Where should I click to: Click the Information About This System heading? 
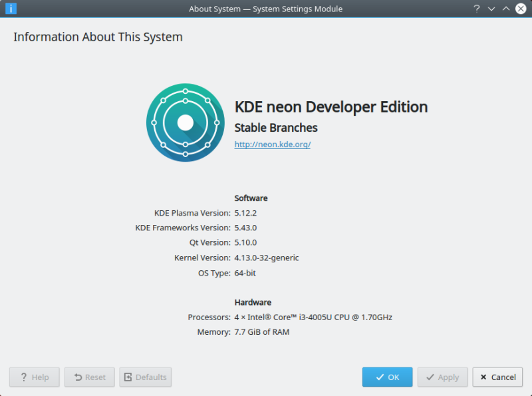(98, 37)
